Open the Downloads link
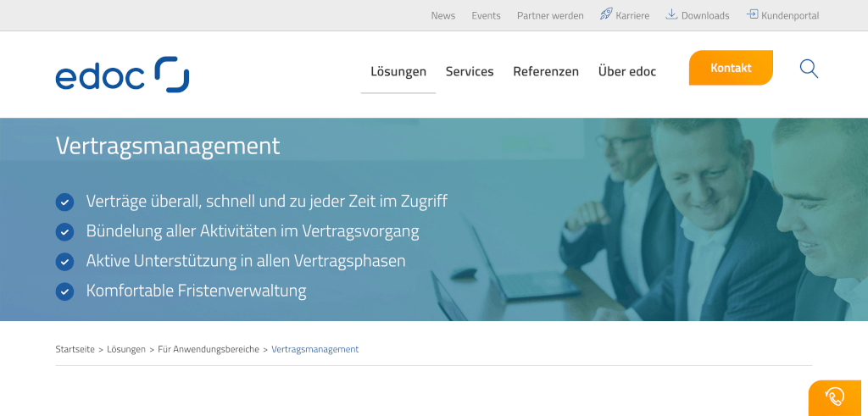Screen dimensions: 868x416 pos(705,15)
